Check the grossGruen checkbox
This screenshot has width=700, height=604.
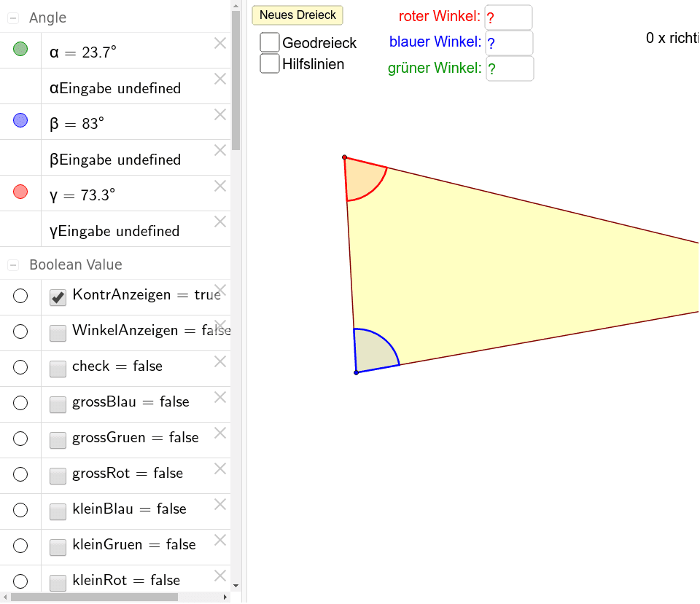pos(58,440)
